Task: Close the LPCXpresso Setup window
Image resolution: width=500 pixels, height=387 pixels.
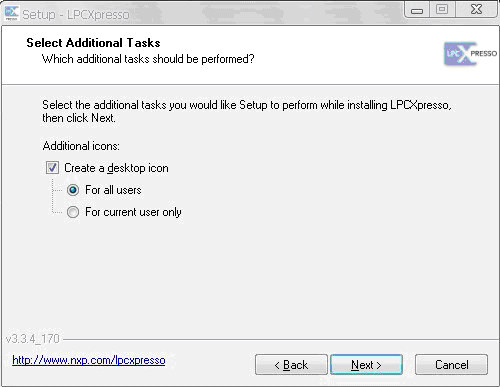Action: 476,10
